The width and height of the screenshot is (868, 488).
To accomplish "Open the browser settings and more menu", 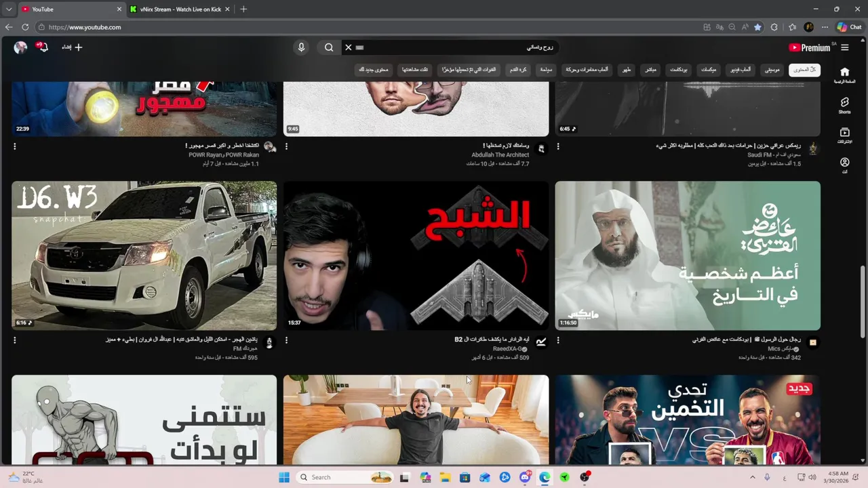I will point(825,27).
